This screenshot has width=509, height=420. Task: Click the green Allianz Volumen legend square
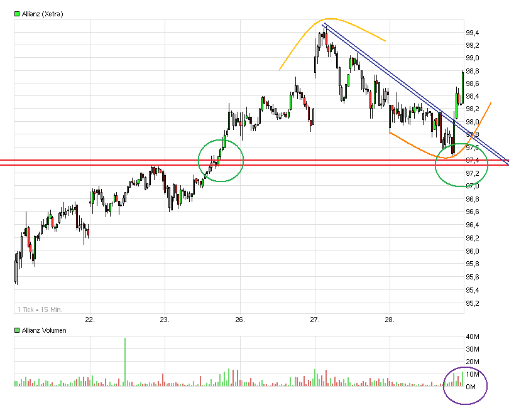(17, 330)
